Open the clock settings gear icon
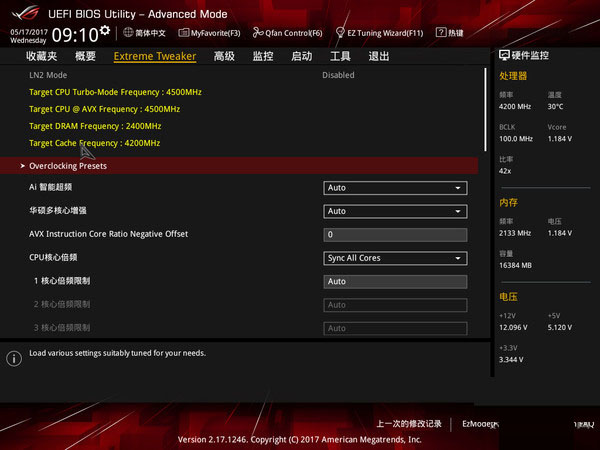 click(x=104, y=30)
